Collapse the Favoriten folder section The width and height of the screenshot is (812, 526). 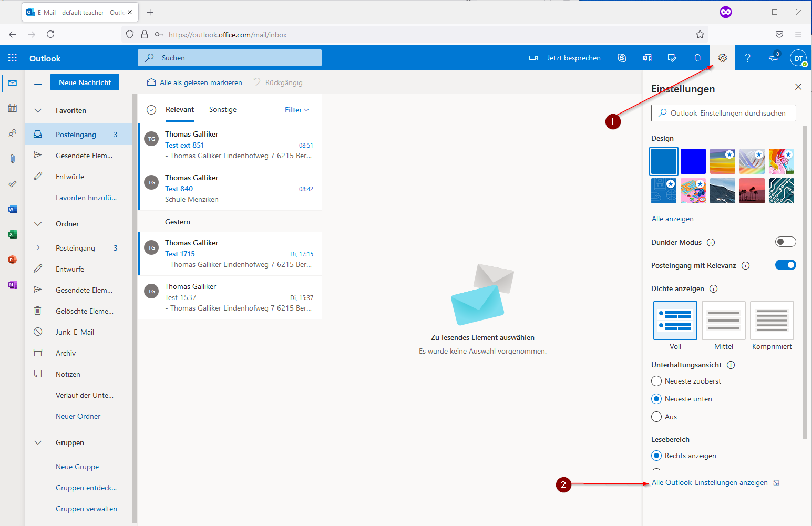[x=38, y=110]
